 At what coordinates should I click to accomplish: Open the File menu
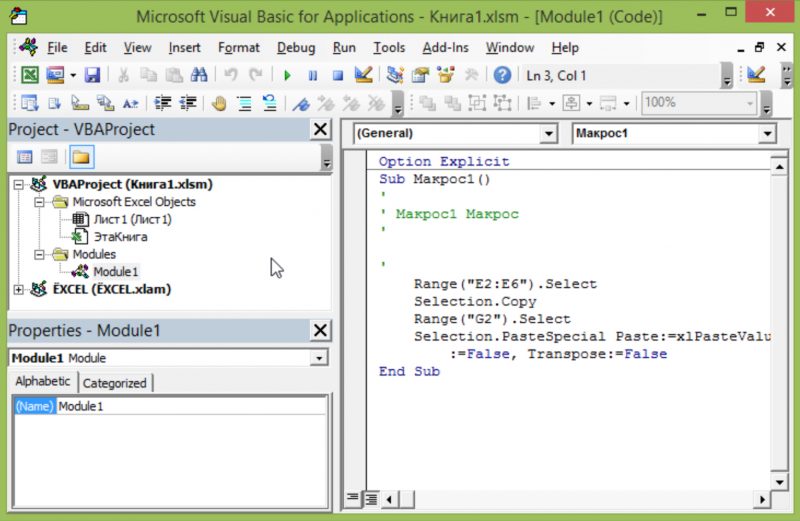click(57, 47)
